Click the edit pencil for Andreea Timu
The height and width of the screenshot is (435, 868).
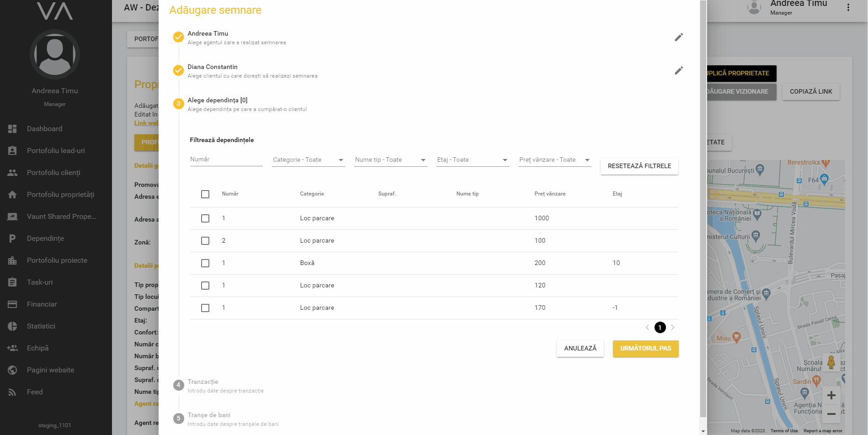[679, 37]
